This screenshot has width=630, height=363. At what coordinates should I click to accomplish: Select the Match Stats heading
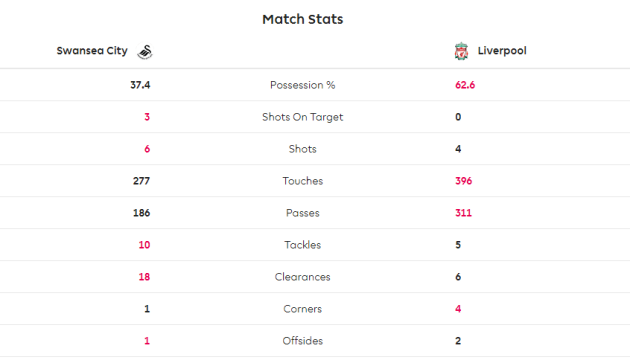tap(303, 19)
